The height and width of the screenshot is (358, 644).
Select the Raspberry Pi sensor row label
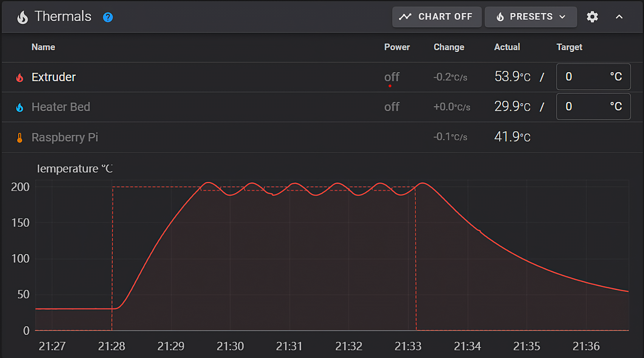(x=65, y=138)
